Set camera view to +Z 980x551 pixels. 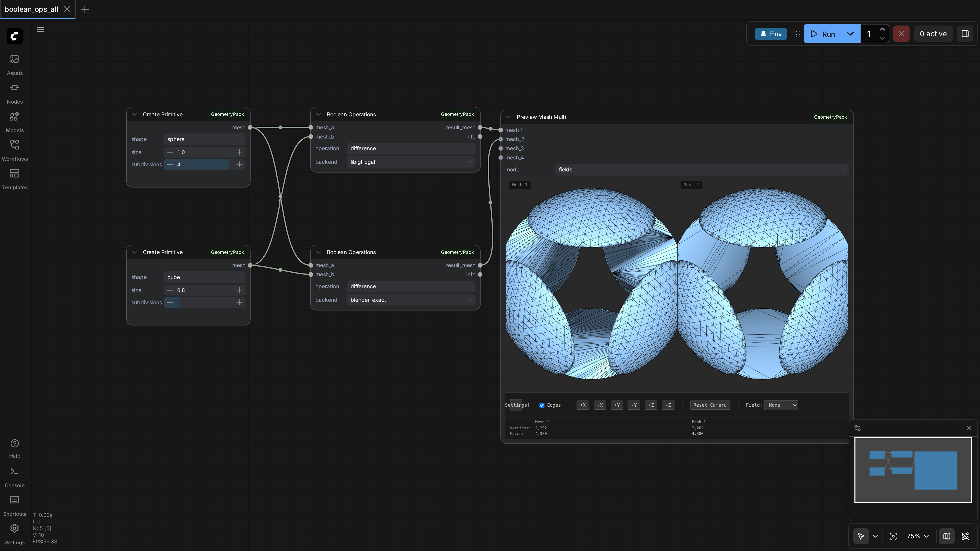point(651,405)
